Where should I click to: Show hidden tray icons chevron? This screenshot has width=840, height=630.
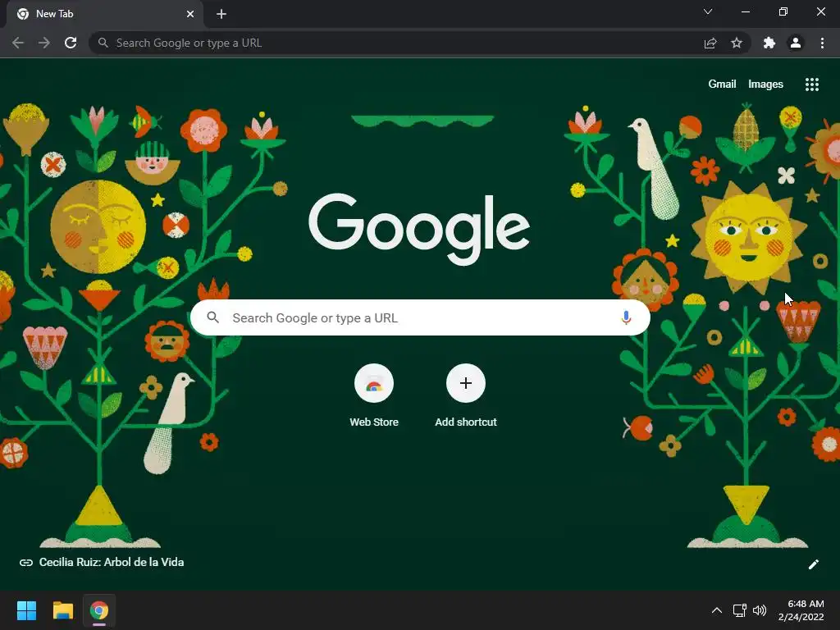pyautogui.click(x=717, y=610)
